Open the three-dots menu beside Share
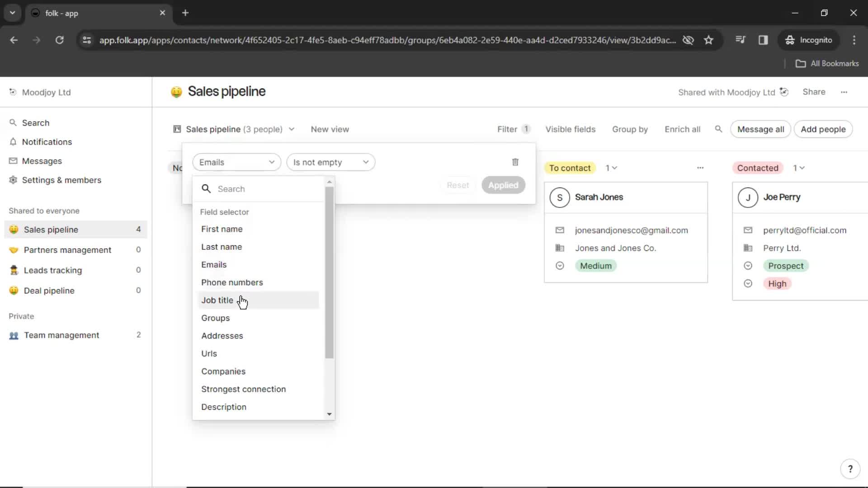Image resolution: width=868 pixels, height=488 pixels. point(844,92)
